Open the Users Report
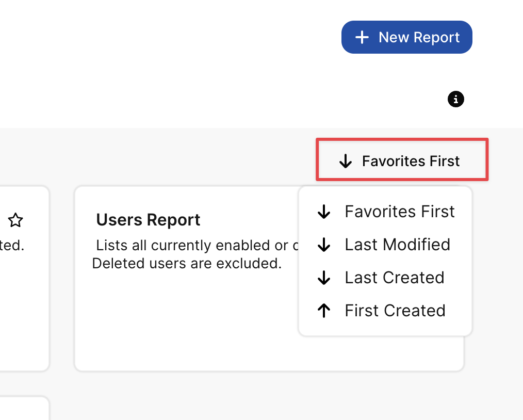The width and height of the screenshot is (523, 420). point(148,219)
